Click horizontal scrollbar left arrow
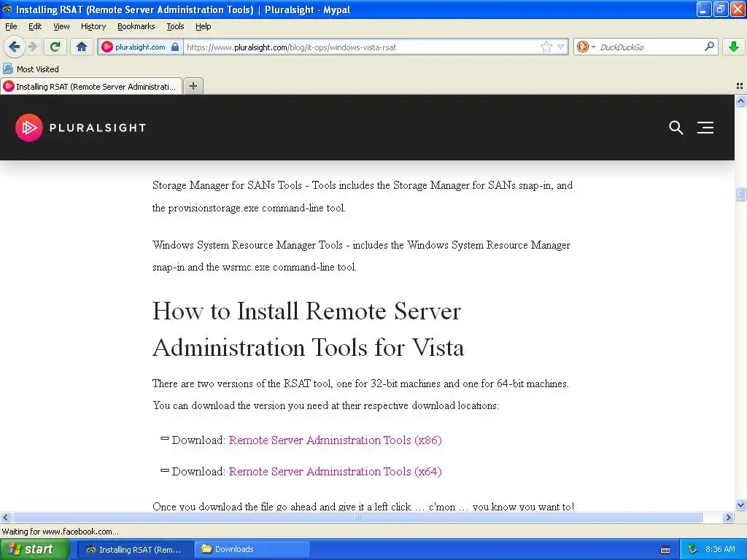Viewport: 747px width, 560px height. tap(5, 517)
